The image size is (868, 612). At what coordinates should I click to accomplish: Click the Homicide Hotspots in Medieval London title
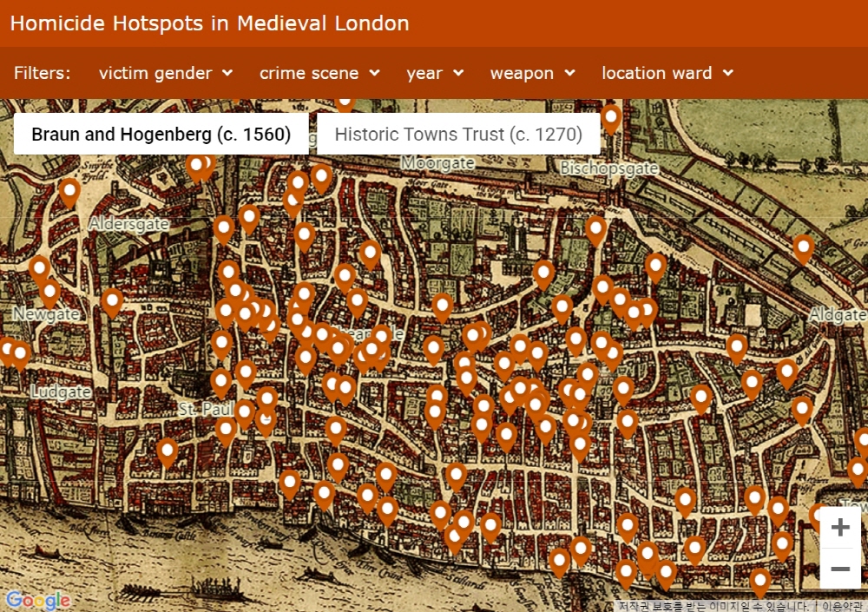pyautogui.click(x=210, y=23)
